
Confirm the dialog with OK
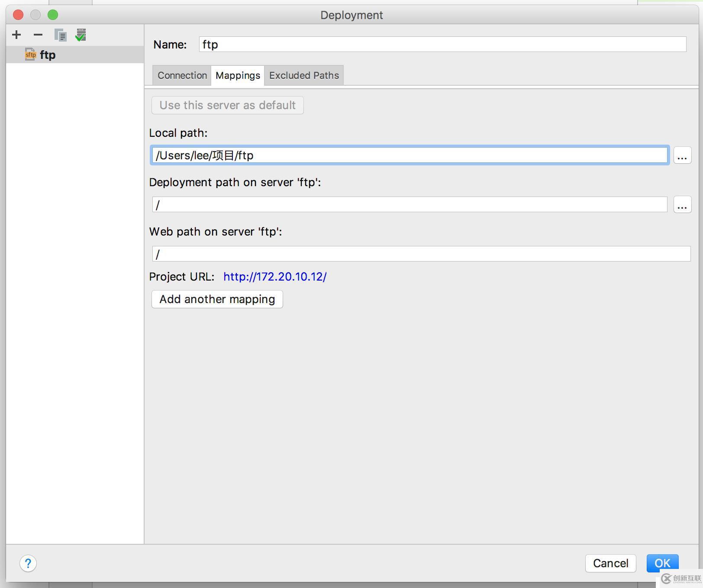662,563
